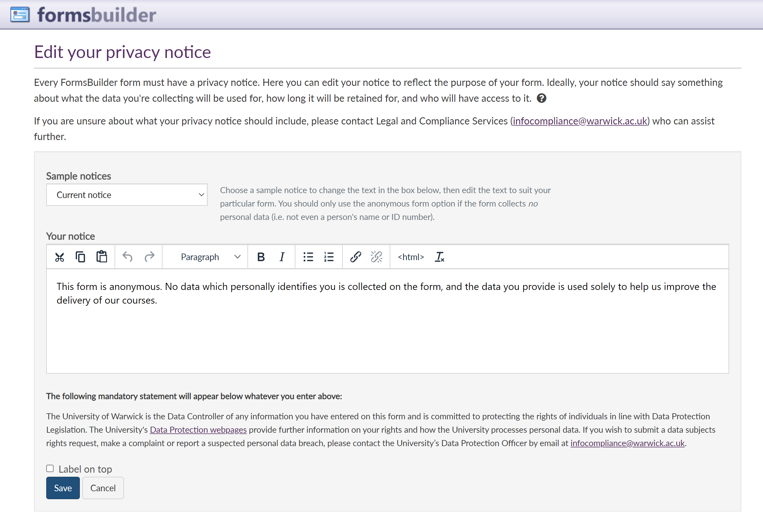Viewport: 763px width, 532px height.
Task: Click the Cut icon in editor toolbar
Action: [60, 257]
